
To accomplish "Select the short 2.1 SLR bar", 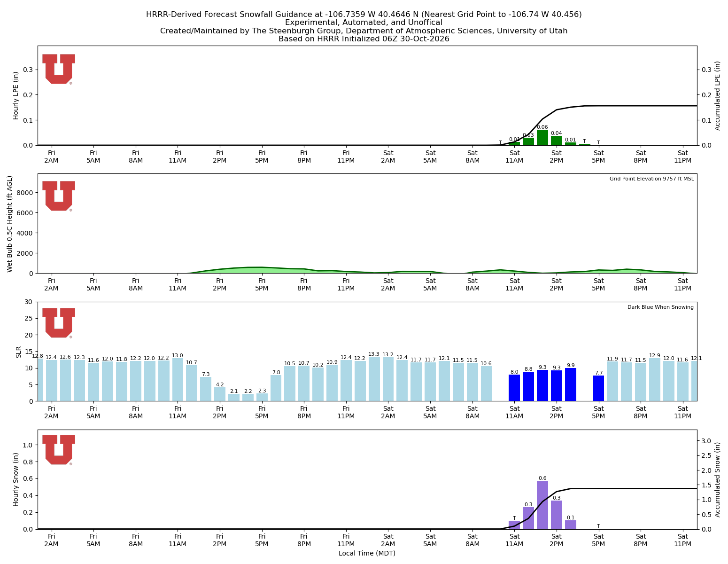I will click(234, 398).
